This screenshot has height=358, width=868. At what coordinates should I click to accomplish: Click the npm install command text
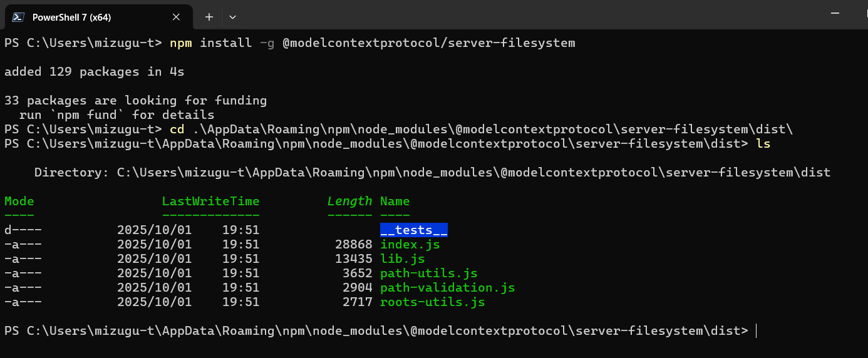(x=372, y=43)
